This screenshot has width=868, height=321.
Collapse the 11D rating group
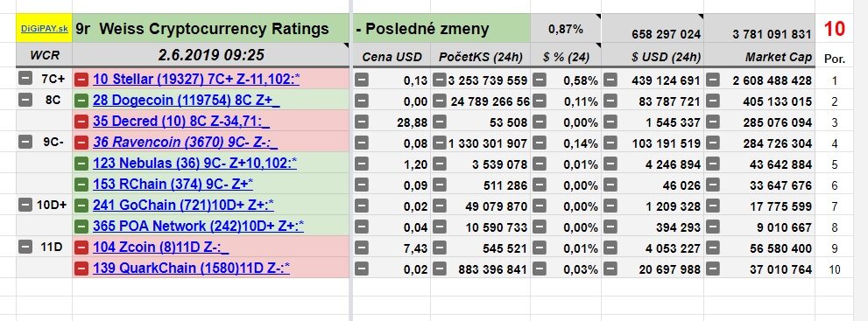(25, 247)
